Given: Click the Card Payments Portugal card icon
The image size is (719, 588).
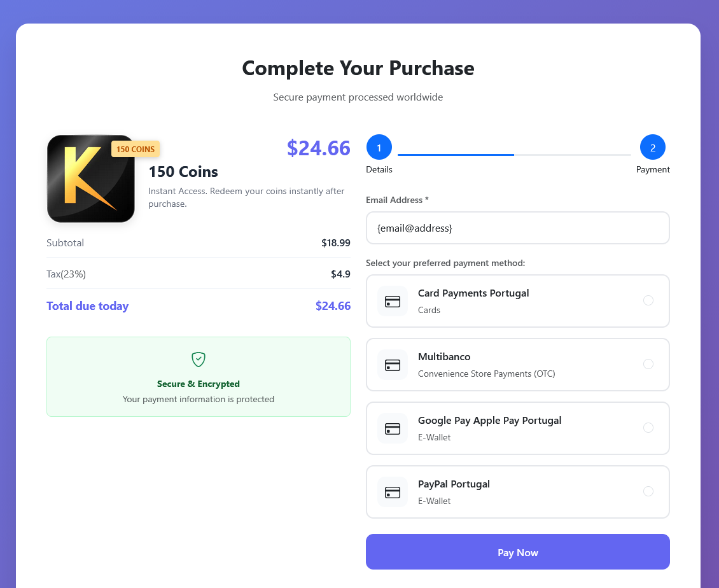Looking at the screenshot, I should point(393,301).
